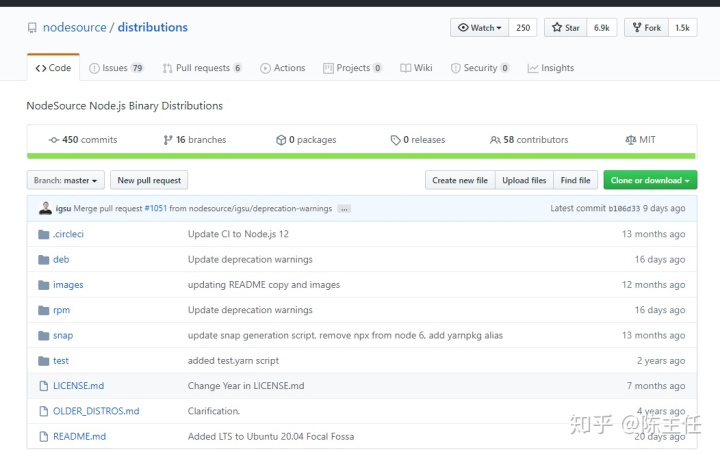Open commit 'Update CI to Node.js 12'
Screen dimensions: 720x454
coord(238,234)
